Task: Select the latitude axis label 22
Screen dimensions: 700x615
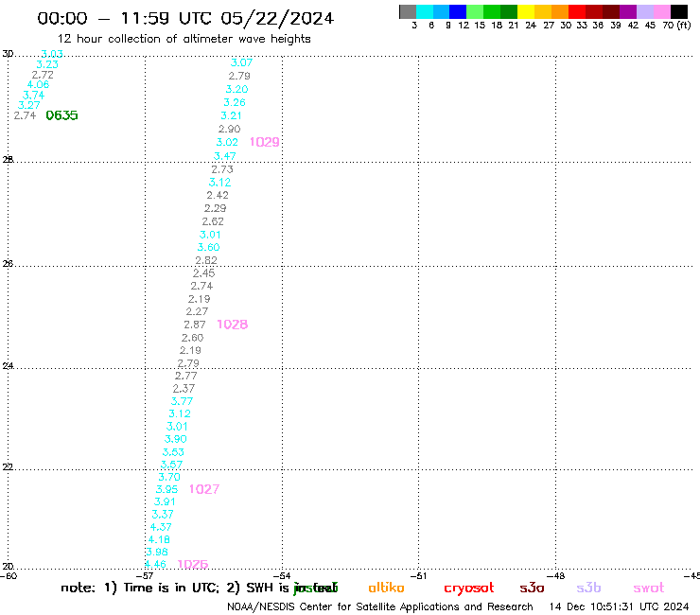Action: point(8,467)
